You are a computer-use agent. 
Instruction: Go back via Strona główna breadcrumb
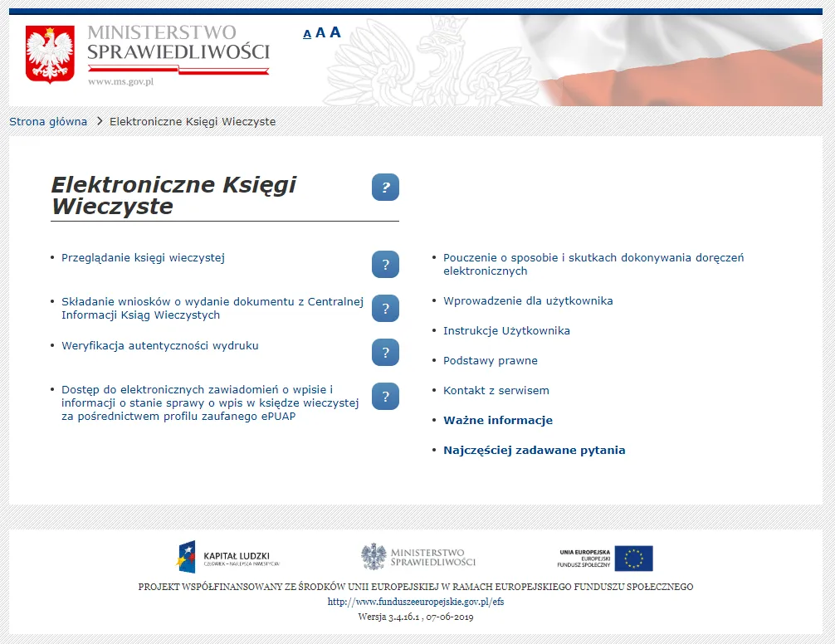tap(47, 121)
